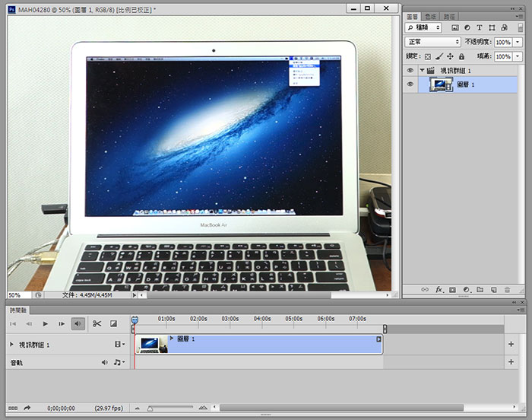Create new fill or adjustment layer
Screen dimensions: 532x420
(467, 290)
